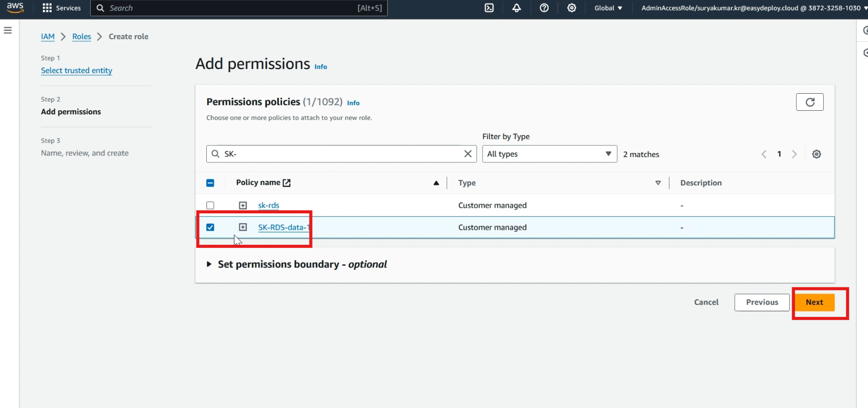This screenshot has height=408, width=868.
Task: Open the SK-RDS-data-1 policy link
Action: [x=284, y=227]
